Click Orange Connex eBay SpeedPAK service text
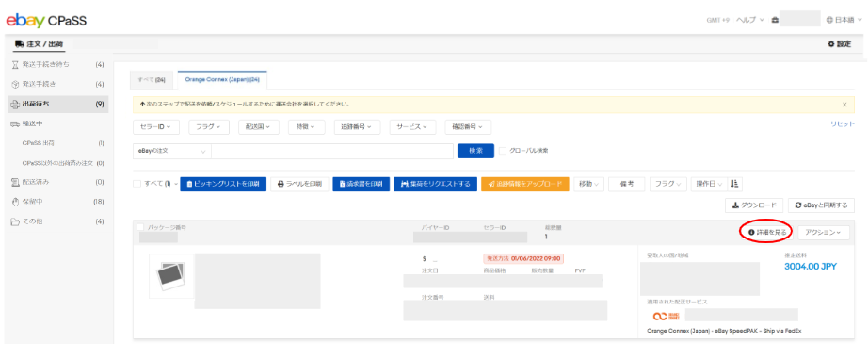 [x=724, y=331]
